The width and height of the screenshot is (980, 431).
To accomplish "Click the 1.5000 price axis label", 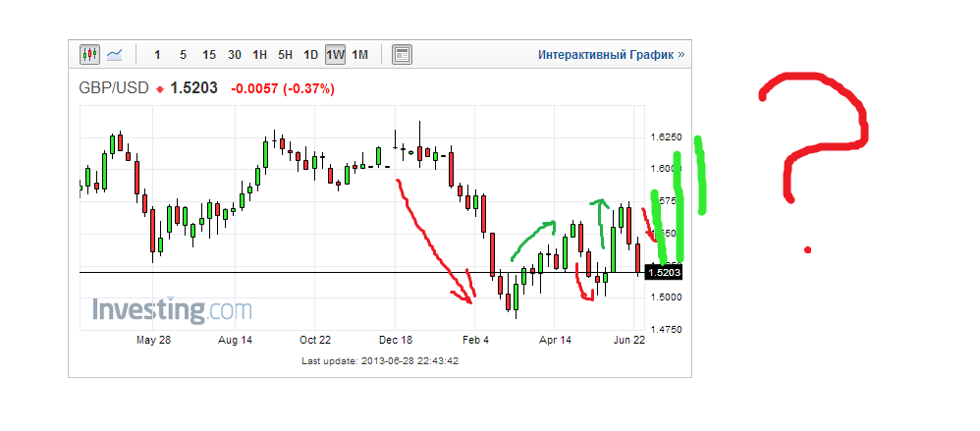I will 665,296.
